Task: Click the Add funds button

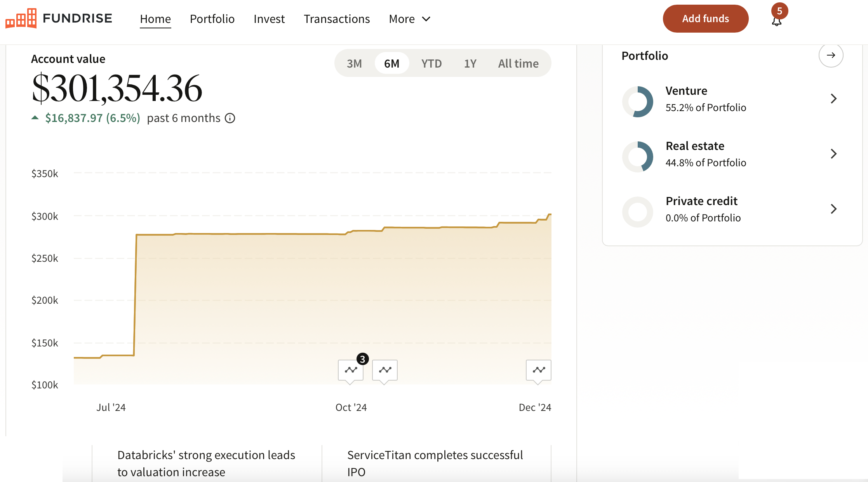Action: (x=706, y=19)
